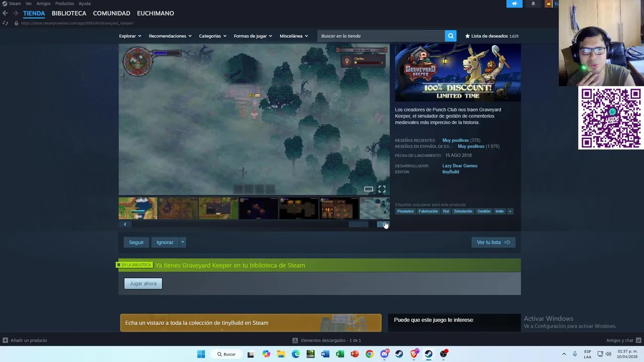Click the Ignorar button
Image resolution: width=644 pixels, height=362 pixels.
(165, 242)
